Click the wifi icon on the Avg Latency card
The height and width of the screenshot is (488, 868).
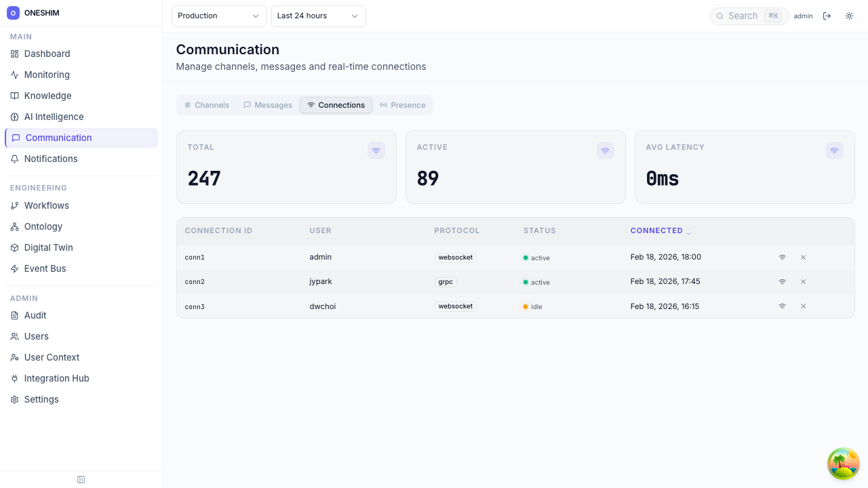click(835, 151)
